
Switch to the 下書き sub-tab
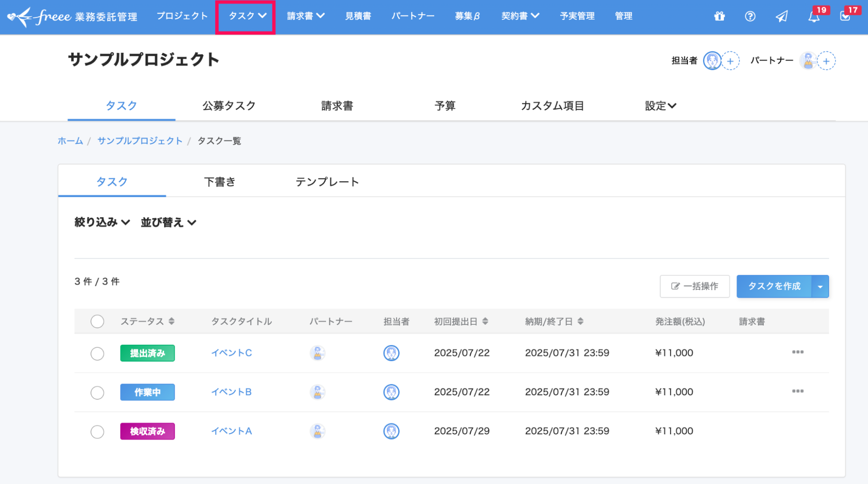pos(220,182)
